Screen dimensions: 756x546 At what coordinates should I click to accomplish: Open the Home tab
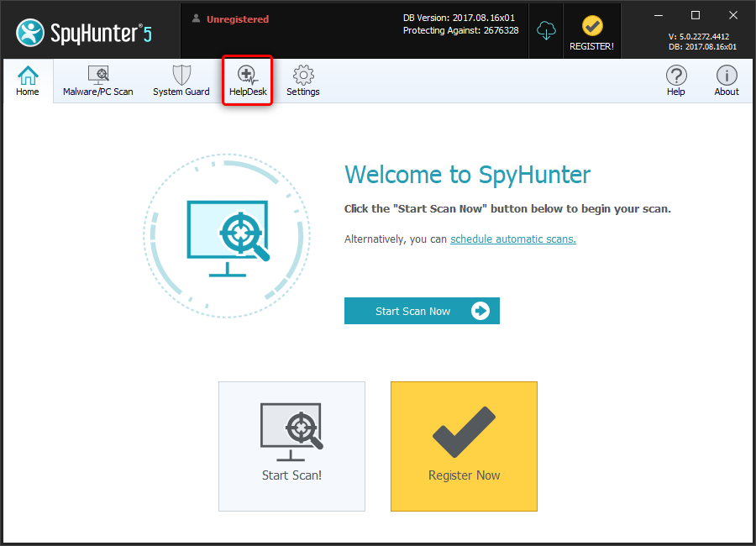tap(28, 81)
